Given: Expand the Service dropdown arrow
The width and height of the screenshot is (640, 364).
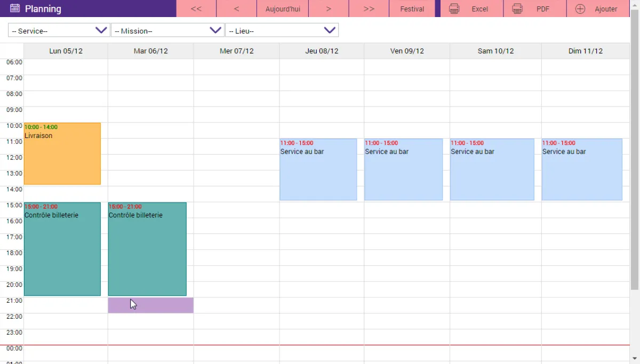Looking at the screenshot, I should click(x=101, y=30).
